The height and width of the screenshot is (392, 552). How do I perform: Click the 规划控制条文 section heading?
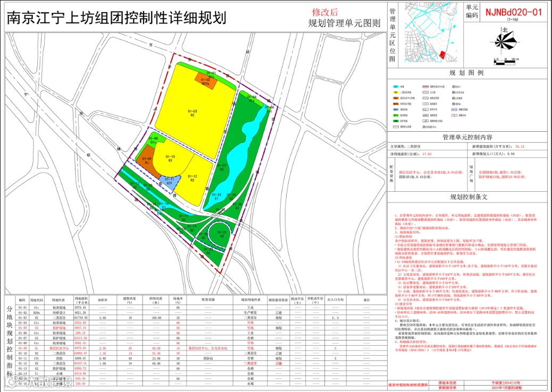click(469, 197)
